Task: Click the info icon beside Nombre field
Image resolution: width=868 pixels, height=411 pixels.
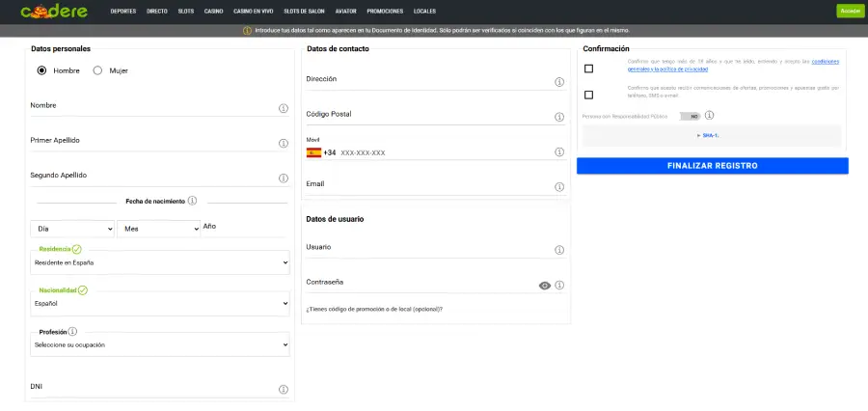Action: tap(284, 109)
